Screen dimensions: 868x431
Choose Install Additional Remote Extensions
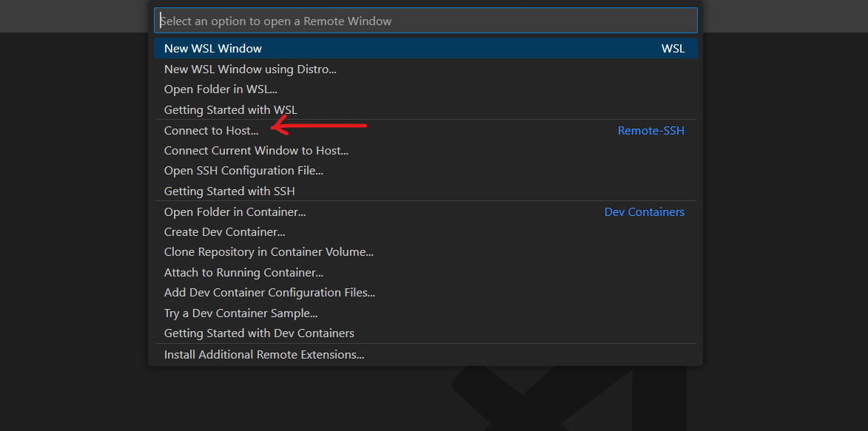click(x=263, y=354)
